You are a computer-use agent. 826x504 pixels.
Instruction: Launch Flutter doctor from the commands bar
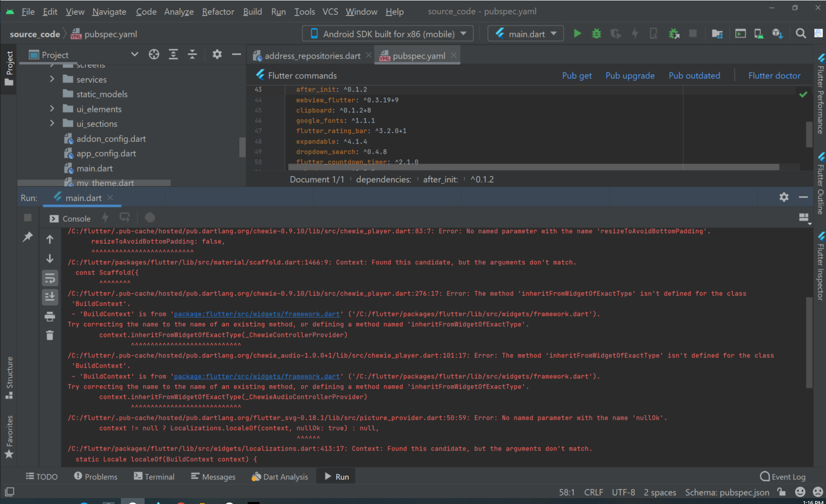tap(774, 75)
